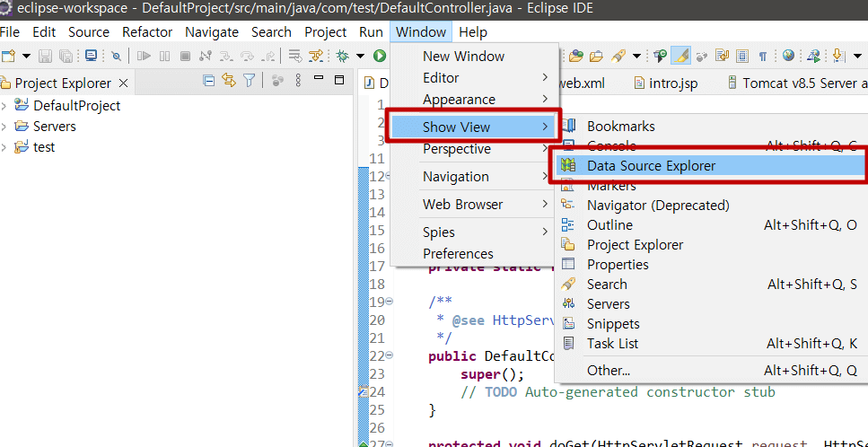Click the Terminate stop icon
Screen dimensions: 868x447
point(185,56)
